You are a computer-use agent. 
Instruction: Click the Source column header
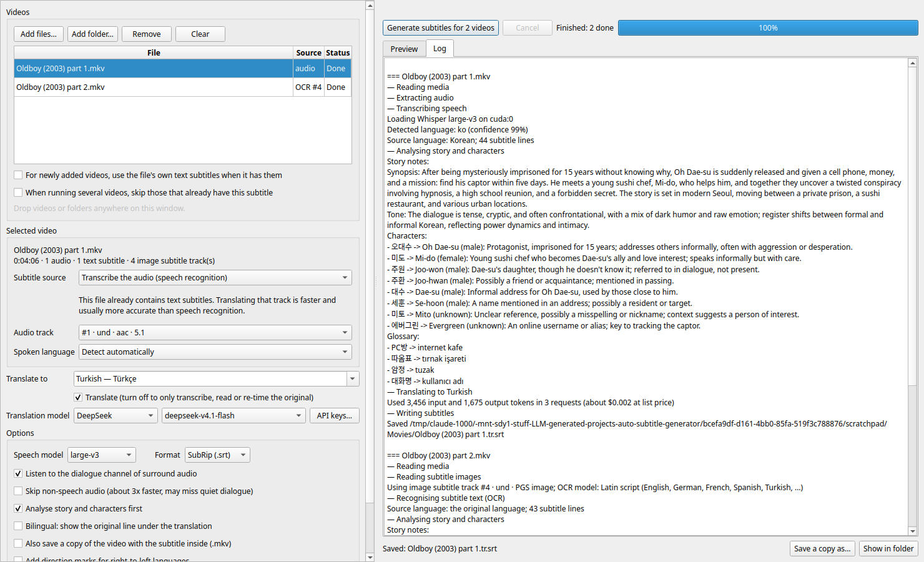click(308, 53)
